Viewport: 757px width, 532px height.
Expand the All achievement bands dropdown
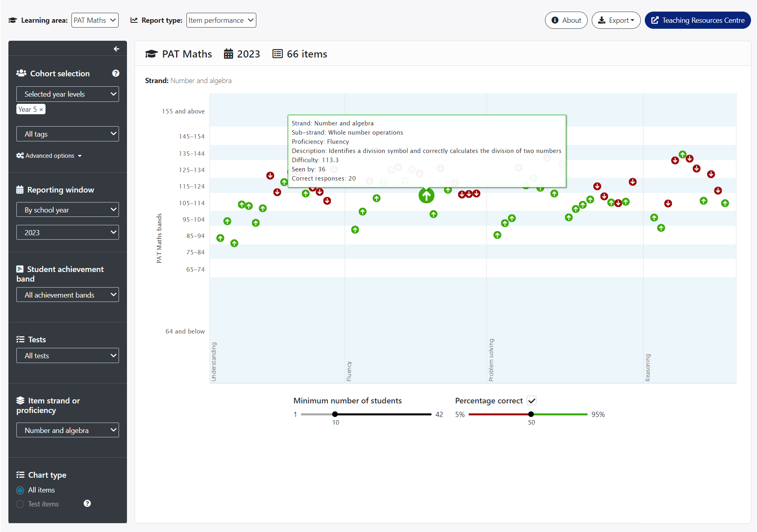pyautogui.click(x=67, y=295)
